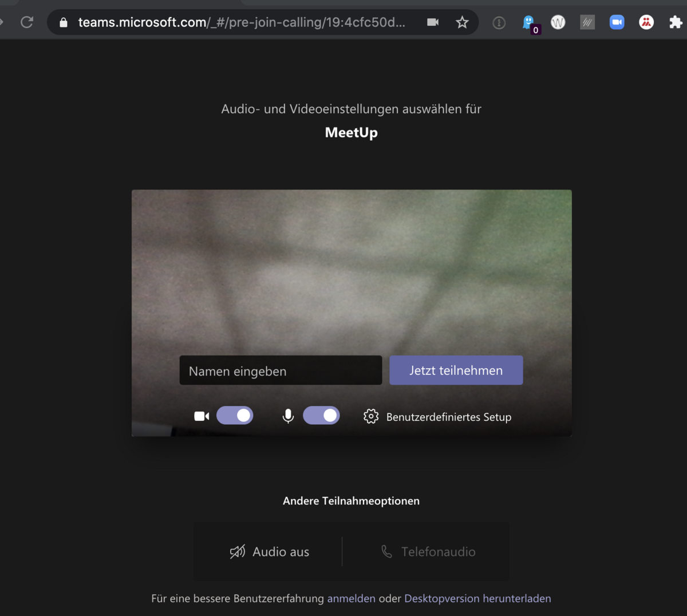Choose the Telefonaudio join option

click(428, 552)
